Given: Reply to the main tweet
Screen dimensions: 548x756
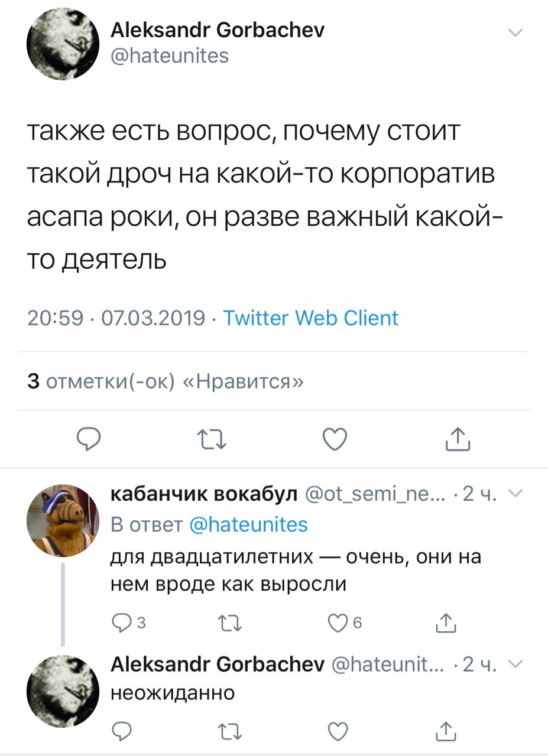Looking at the screenshot, I should [90, 439].
